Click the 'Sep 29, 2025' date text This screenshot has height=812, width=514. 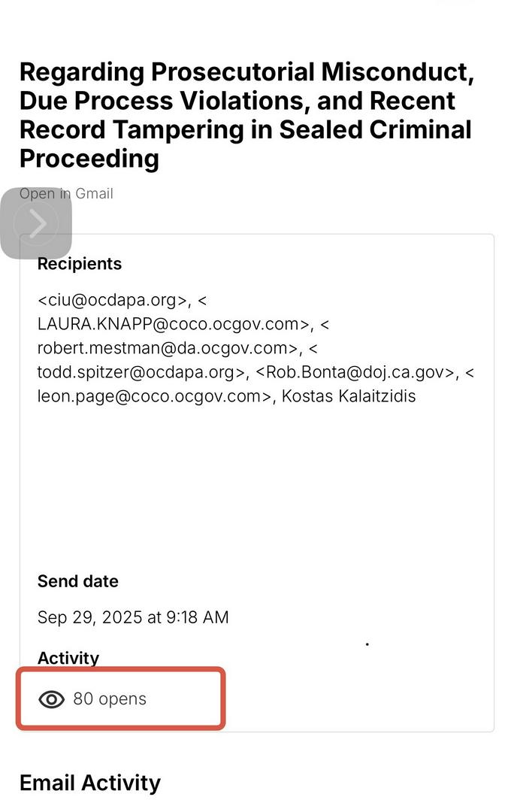coord(90,617)
